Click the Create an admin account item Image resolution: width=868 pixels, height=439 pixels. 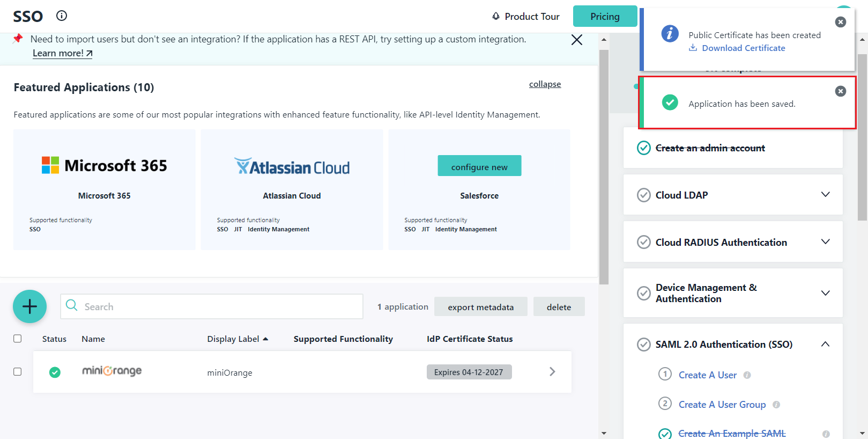[x=733, y=148]
